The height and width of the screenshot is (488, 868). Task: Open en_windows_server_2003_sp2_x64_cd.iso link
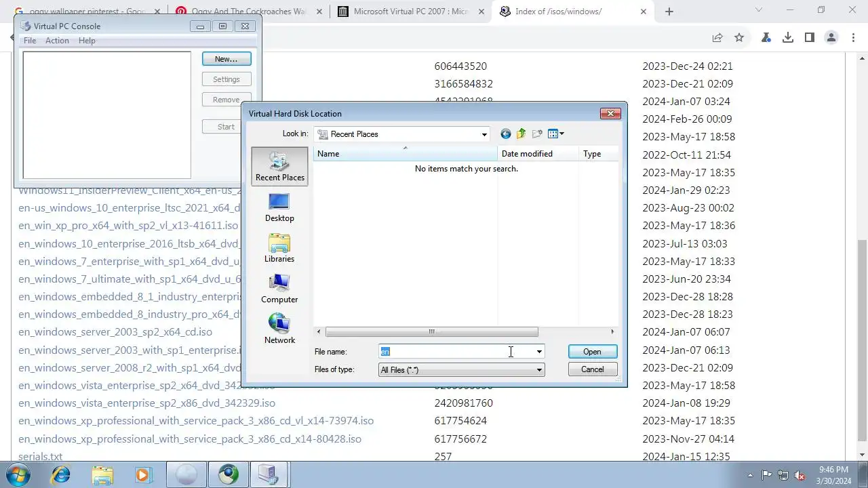pyautogui.click(x=115, y=332)
